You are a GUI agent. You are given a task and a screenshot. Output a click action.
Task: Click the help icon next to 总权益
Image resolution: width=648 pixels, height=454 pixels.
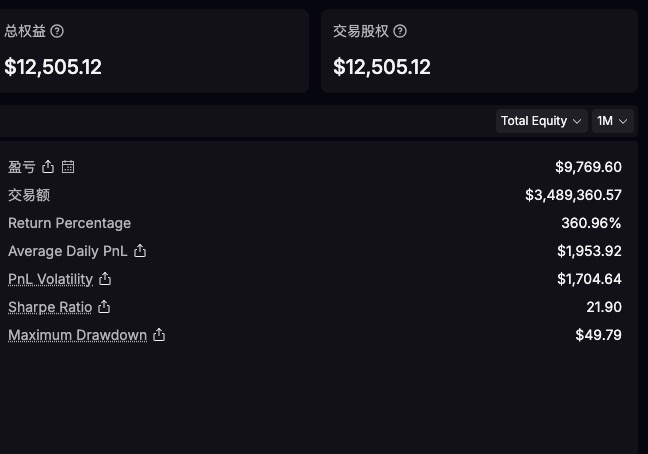(x=57, y=31)
